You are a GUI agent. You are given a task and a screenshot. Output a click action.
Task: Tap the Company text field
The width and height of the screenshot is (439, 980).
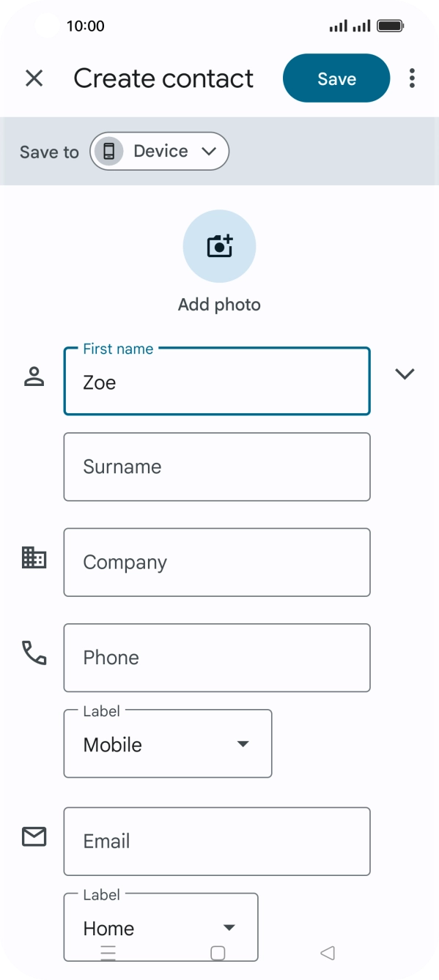tap(217, 562)
